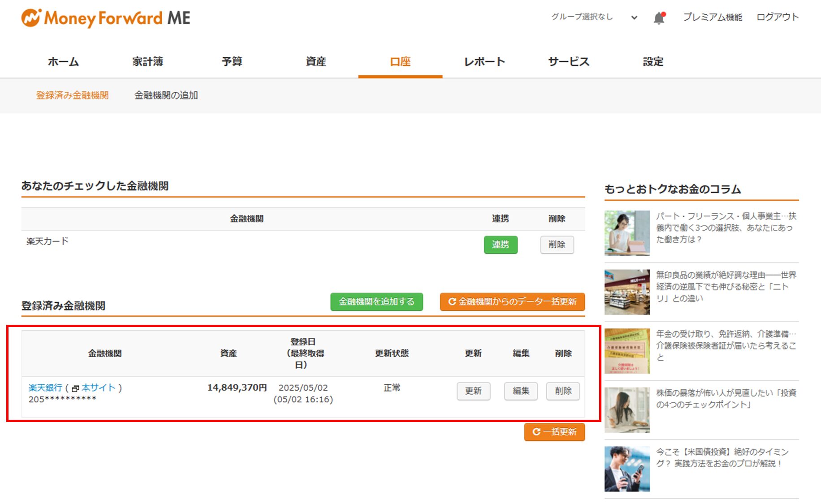
Task: Open the 無印良品 column article thumbnail
Action: pyautogui.click(x=627, y=292)
